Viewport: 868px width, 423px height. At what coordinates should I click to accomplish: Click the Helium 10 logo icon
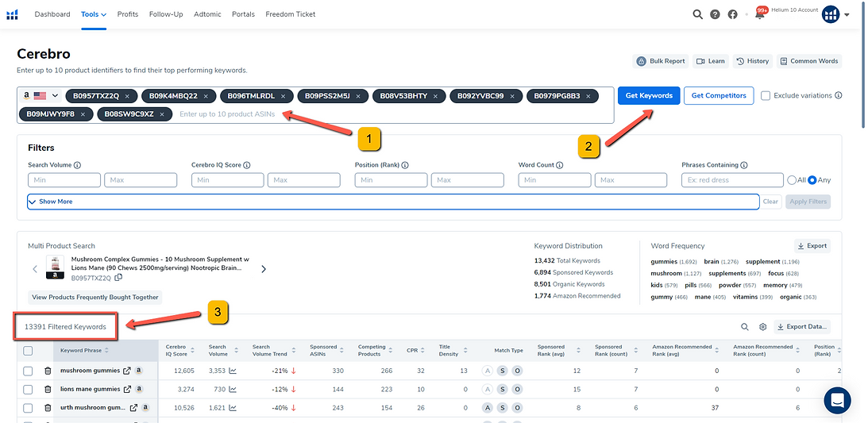tap(12, 14)
